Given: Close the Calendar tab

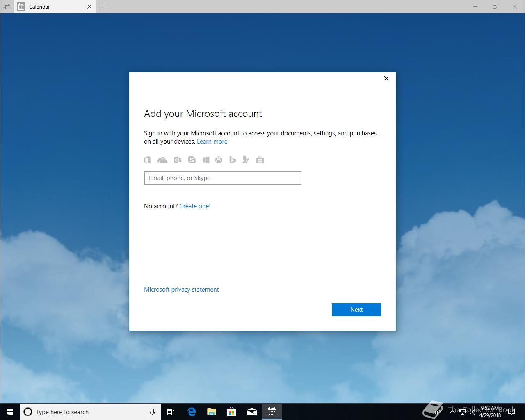Looking at the screenshot, I should tap(89, 7).
